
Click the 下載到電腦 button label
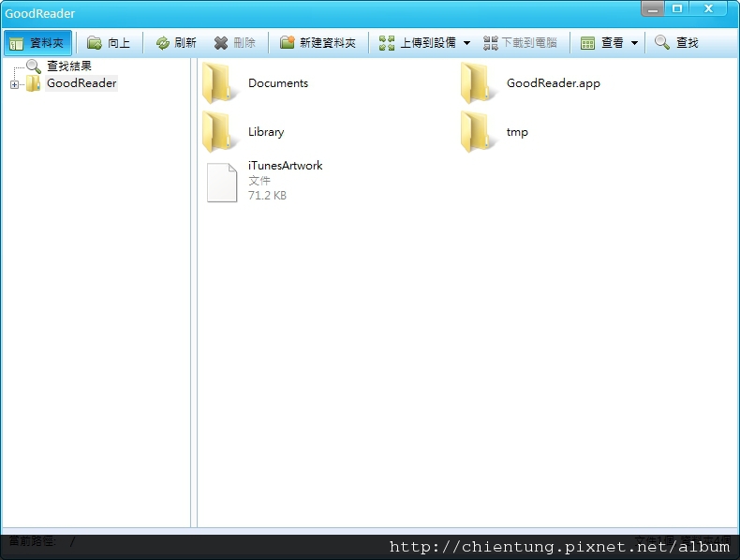tap(529, 43)
